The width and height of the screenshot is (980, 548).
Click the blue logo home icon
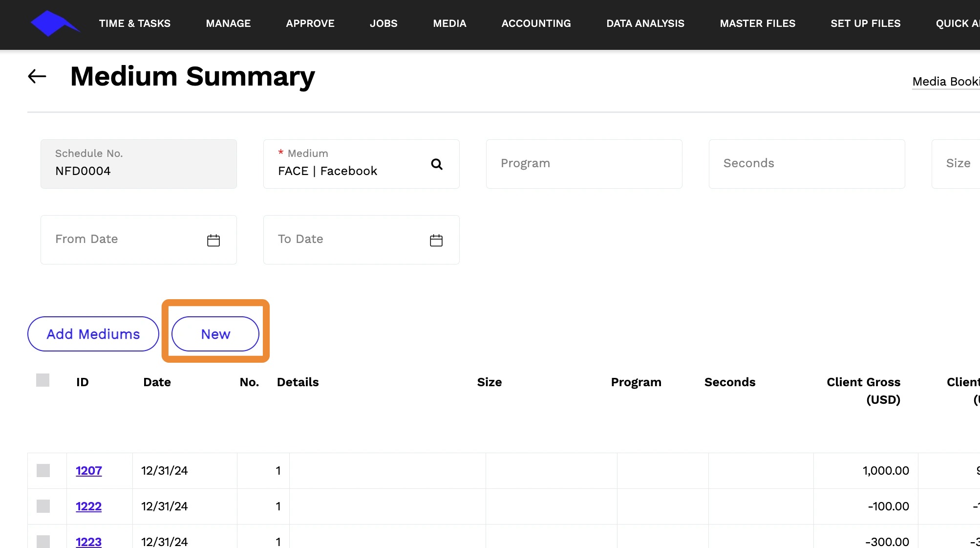point(54,23)
